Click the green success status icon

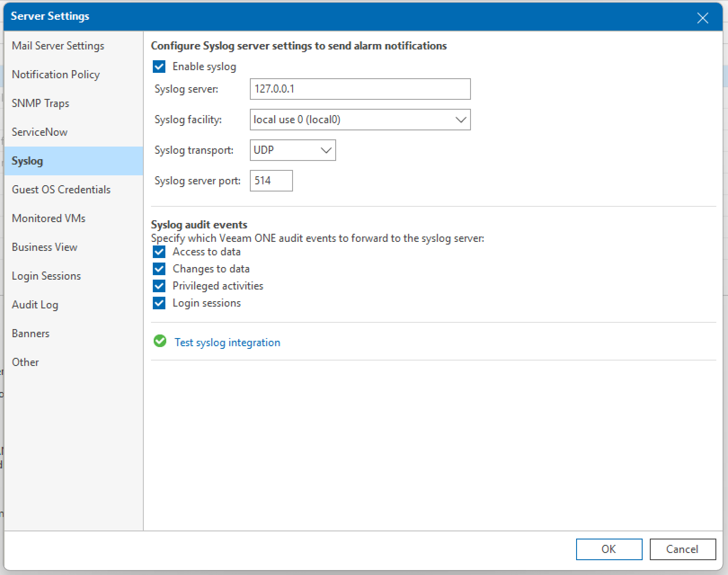160,342
